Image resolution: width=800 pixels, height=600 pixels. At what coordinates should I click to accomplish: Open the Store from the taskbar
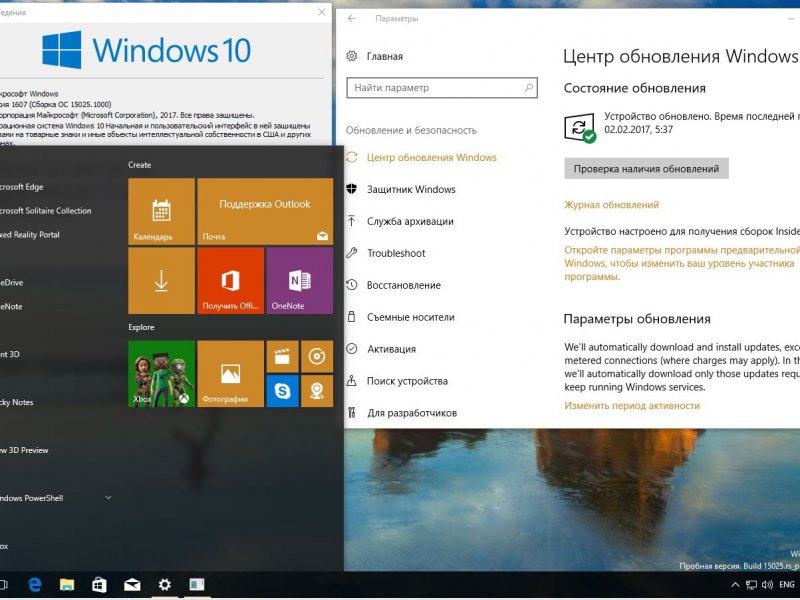click(x=99, y=585)
